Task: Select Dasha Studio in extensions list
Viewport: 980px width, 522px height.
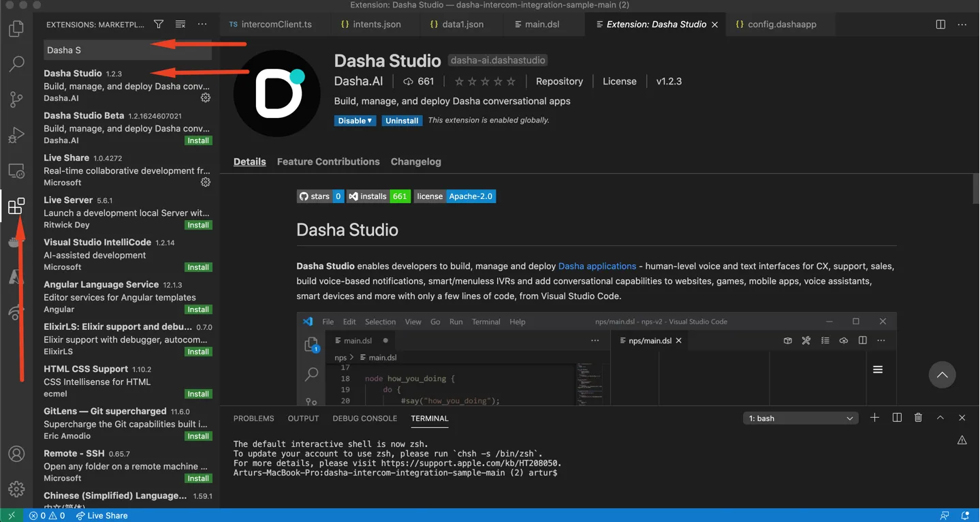Action: [127, 85]
